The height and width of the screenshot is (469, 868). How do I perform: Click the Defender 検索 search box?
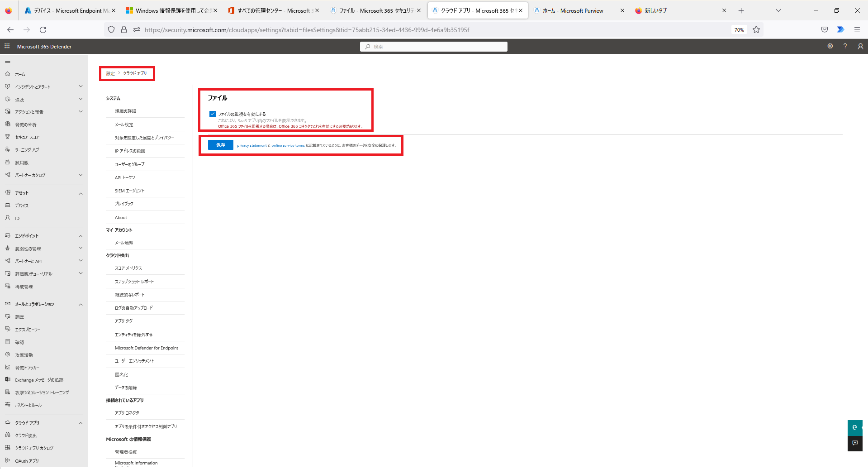(433, 46)
